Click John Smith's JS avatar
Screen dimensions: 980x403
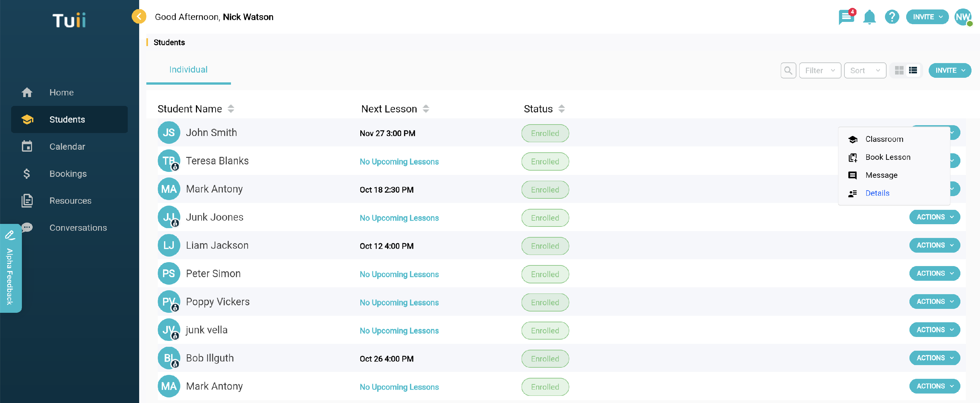169,133
